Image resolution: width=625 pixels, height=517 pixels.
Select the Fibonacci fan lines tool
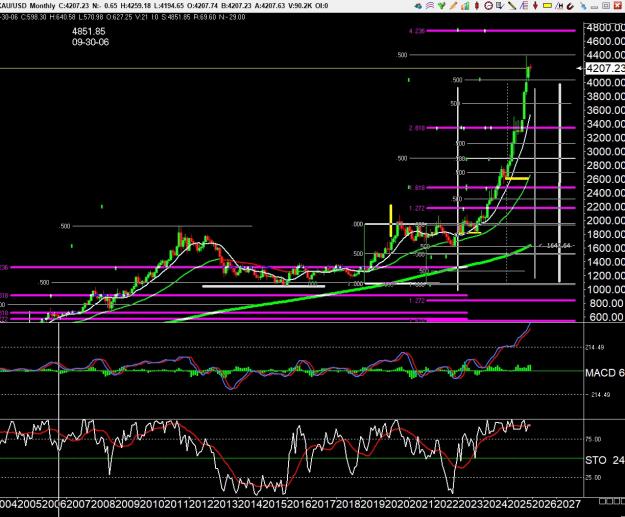click(x=524, y=6)
